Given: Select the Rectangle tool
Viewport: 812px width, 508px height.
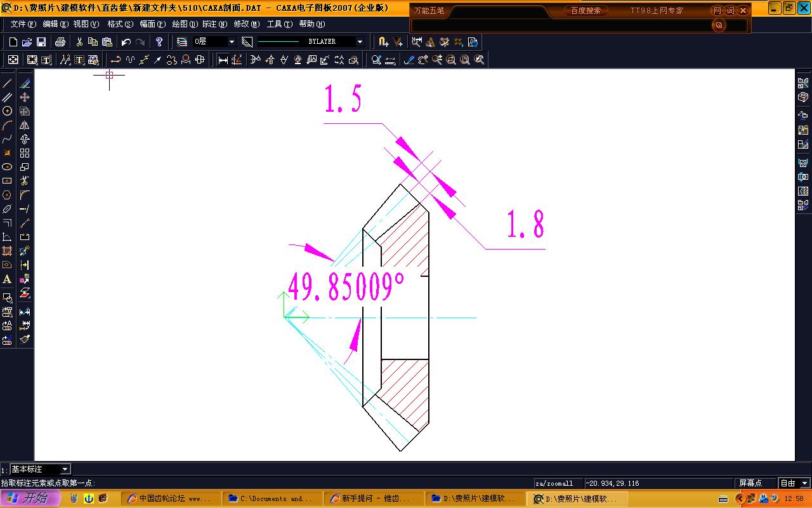Looking at the screenshot, I should 8,181.
